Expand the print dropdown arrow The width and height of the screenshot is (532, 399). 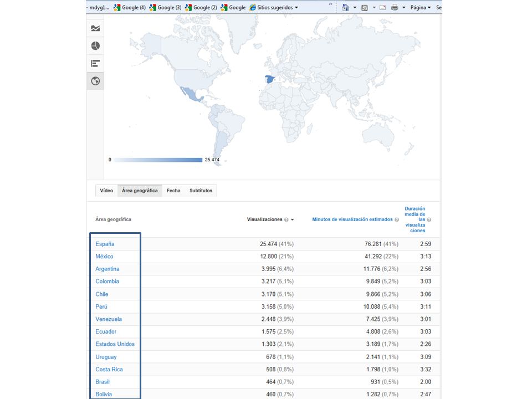coord(404,7)
